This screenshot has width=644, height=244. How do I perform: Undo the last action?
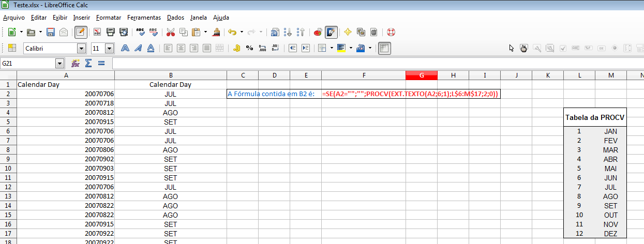point(232,32)
